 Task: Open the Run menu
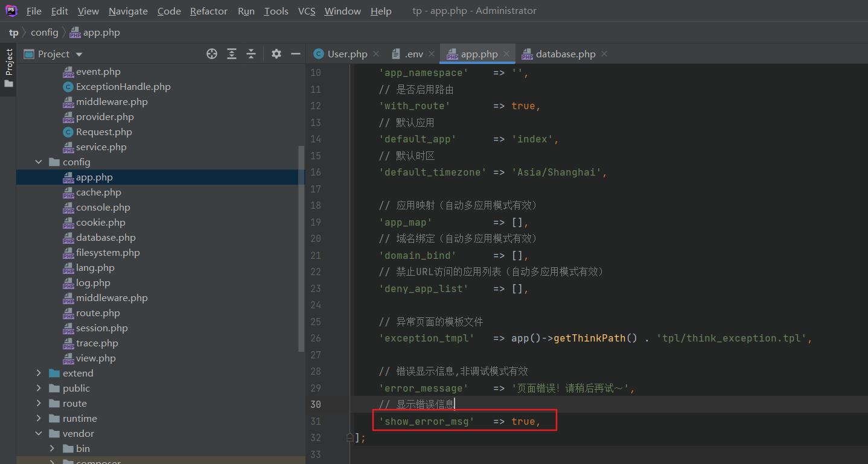[246, 11]
